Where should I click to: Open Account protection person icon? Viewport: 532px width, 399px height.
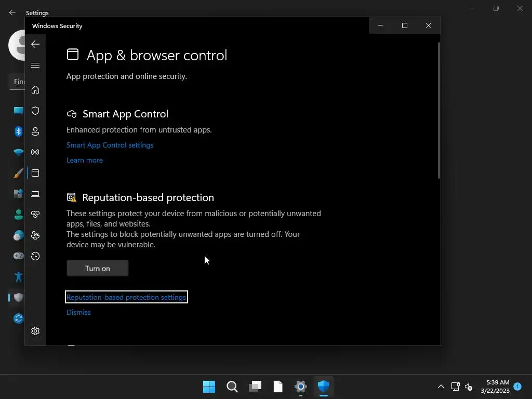(35, 131)
